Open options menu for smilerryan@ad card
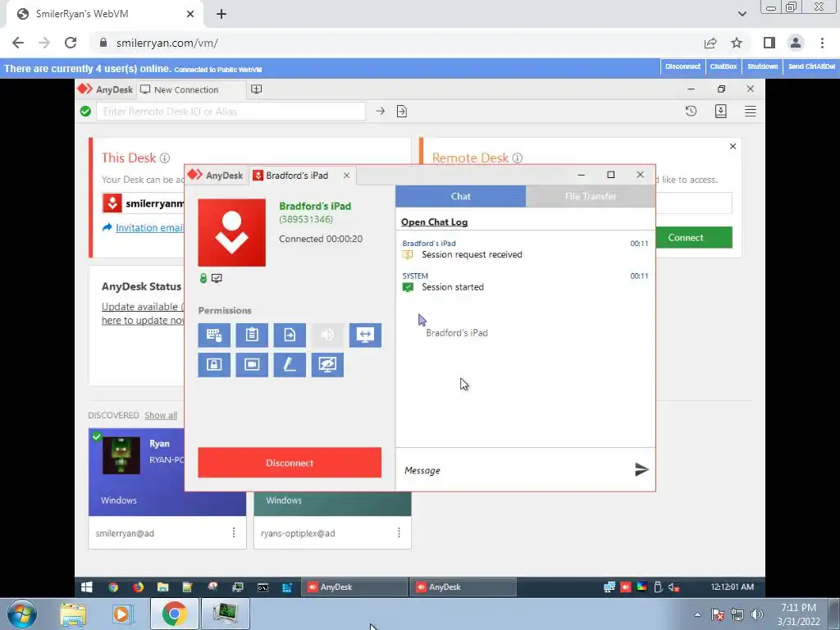 [234, 532]
